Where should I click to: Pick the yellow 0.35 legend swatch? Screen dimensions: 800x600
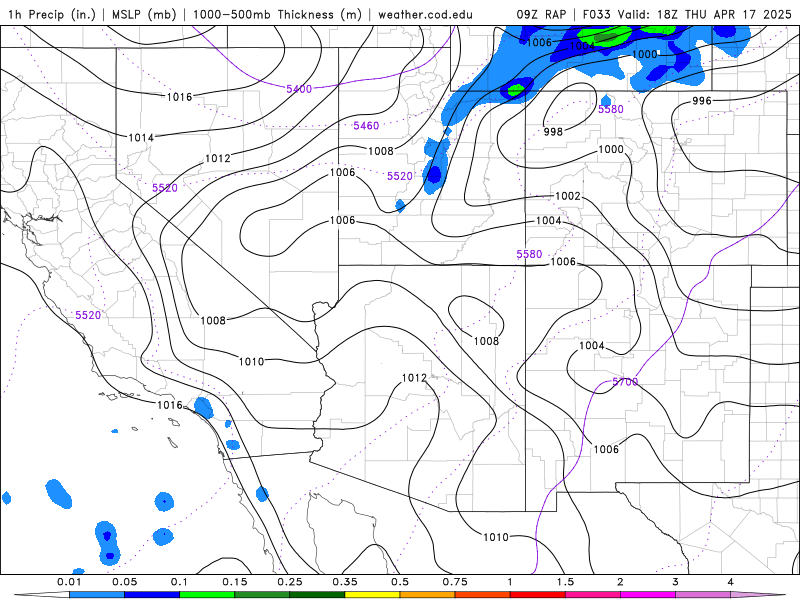point(372,595)
